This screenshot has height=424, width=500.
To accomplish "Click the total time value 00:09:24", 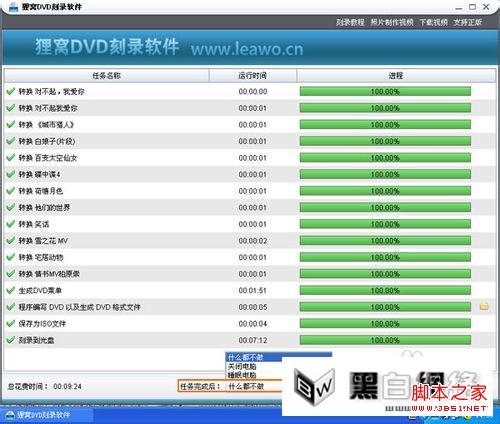I will coord(67,386).
